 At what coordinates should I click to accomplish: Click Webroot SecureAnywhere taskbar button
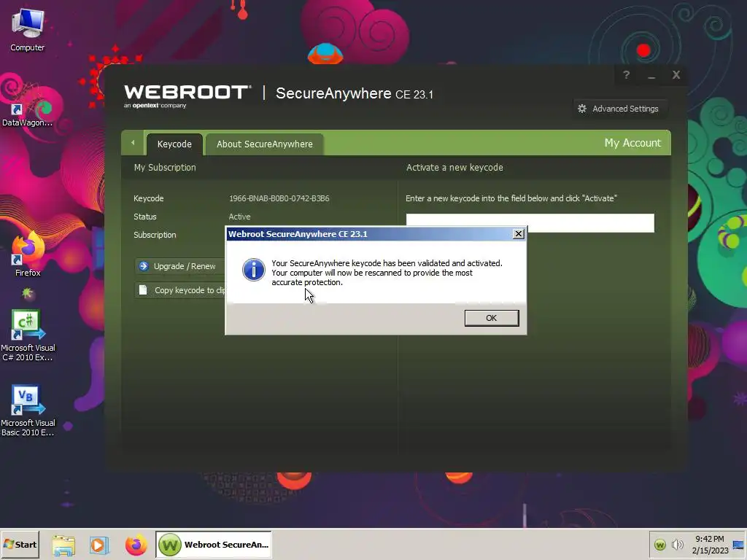click(214, 544)
